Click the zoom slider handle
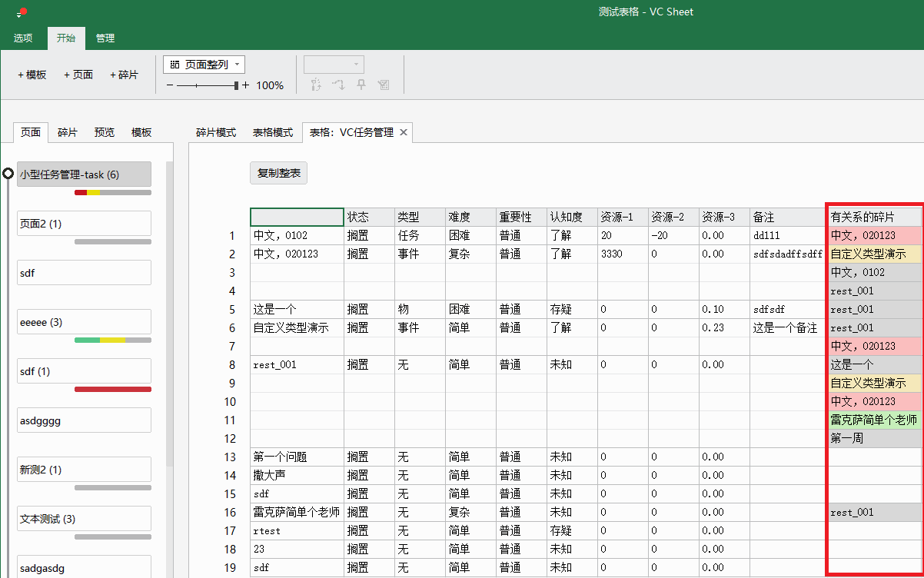The width and height of the screenshot is (924, 578). point(237,85)
